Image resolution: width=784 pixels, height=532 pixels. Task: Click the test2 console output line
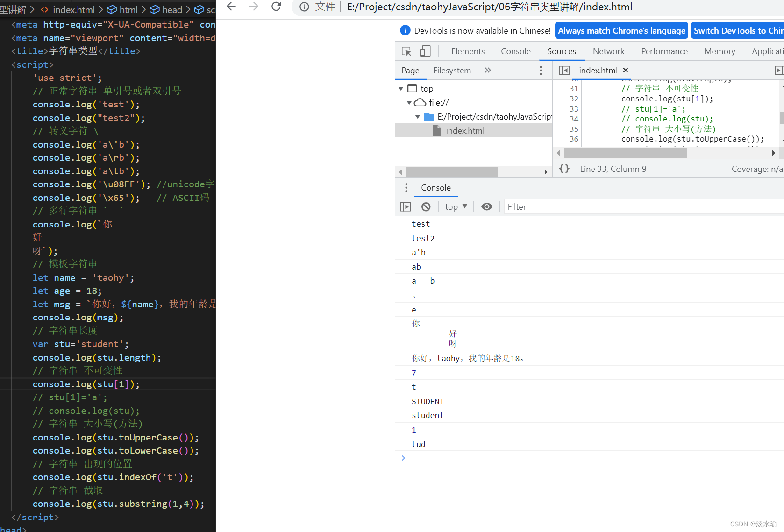589,238
